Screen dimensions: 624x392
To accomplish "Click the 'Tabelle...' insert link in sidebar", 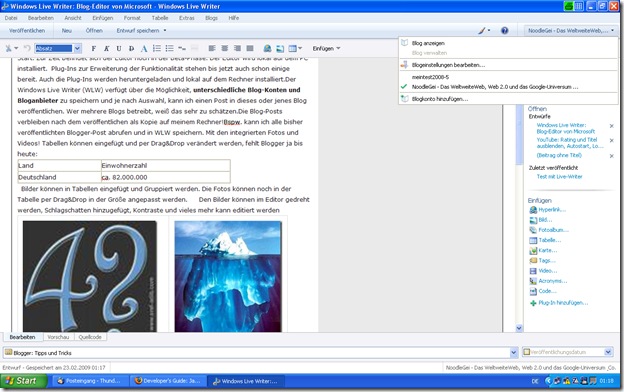I will coord(550,240).
